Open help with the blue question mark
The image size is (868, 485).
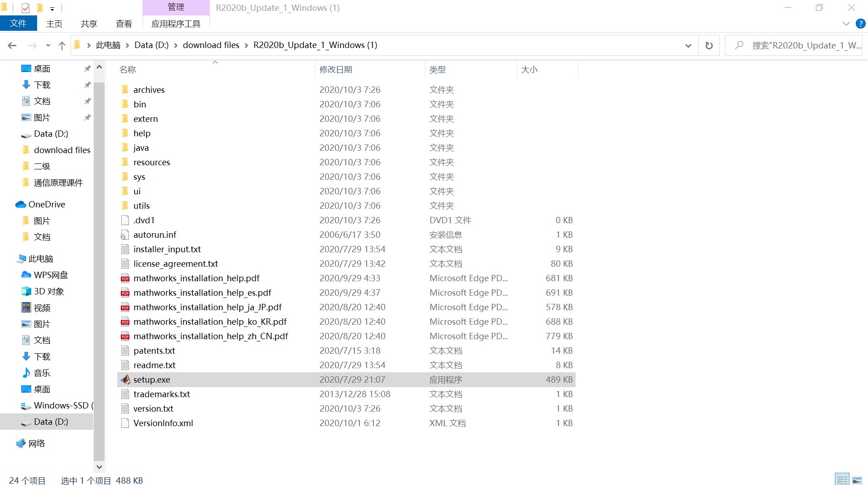coord(861,24)
